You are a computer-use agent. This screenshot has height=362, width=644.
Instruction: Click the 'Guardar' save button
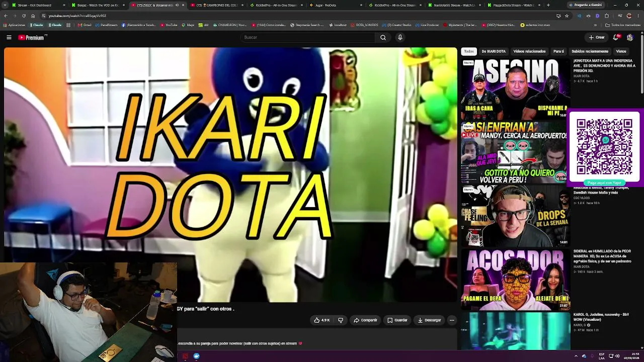click(397, 320)
